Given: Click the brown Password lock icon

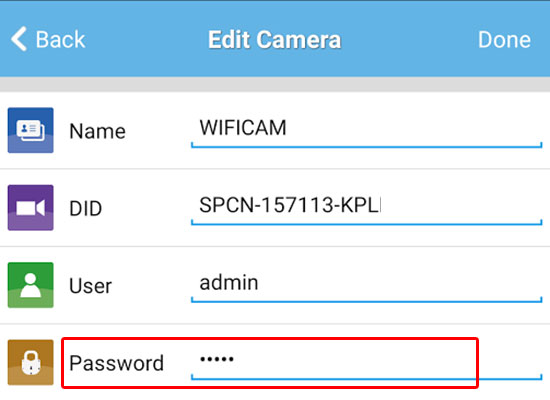Looking at the screenshot, I should coord(31,362).
